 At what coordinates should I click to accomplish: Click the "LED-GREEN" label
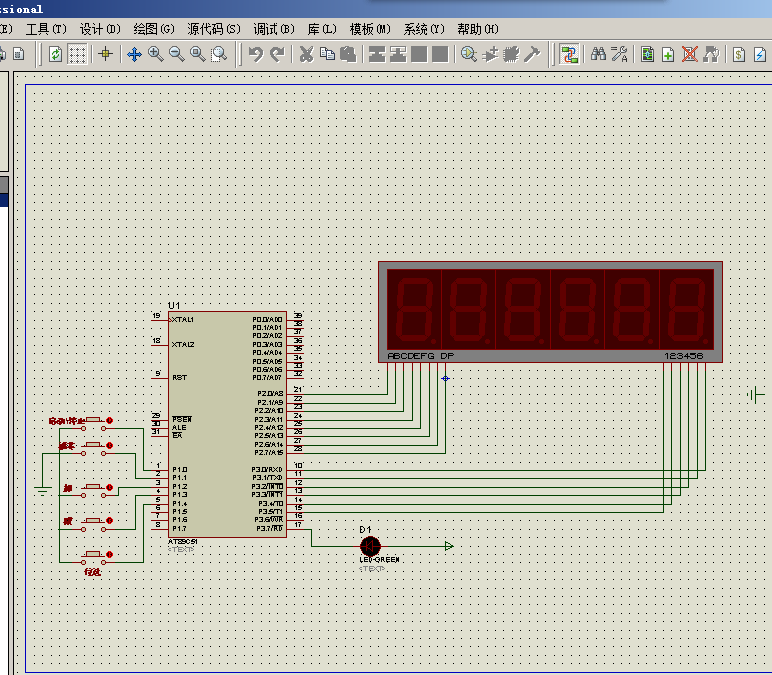point(379,560)
